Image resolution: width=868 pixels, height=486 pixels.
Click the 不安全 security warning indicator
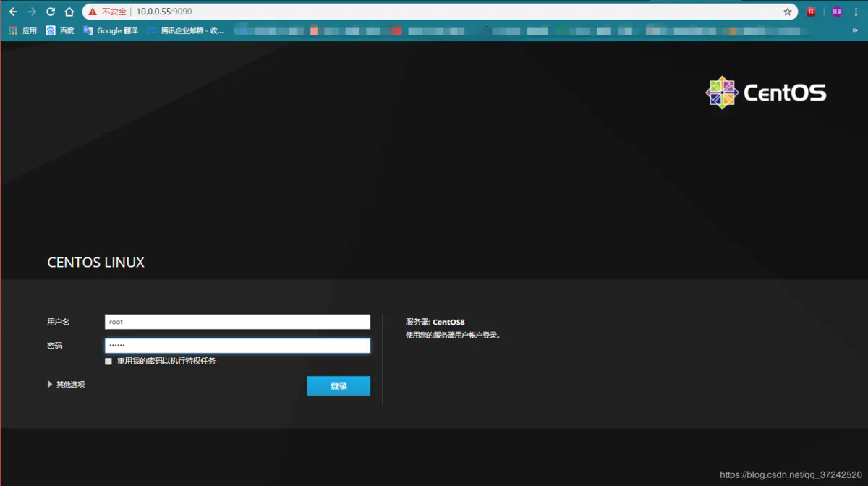coord(110,11)
